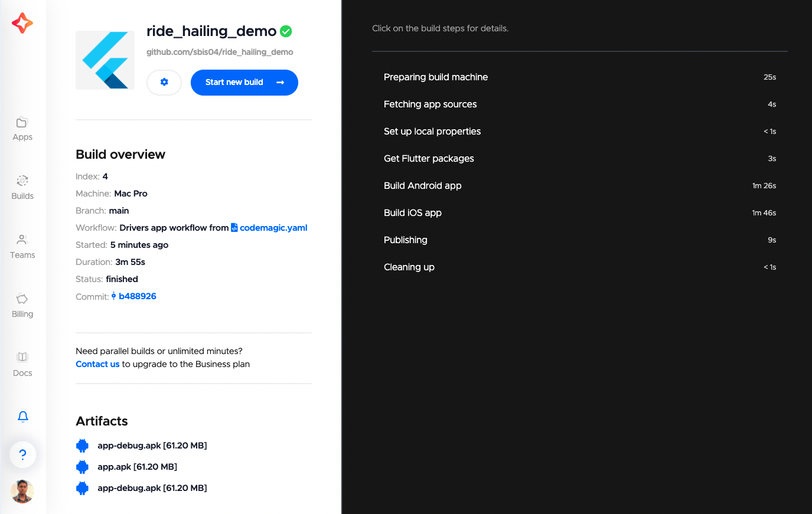Click the green build success checkmark

(286, 31)
